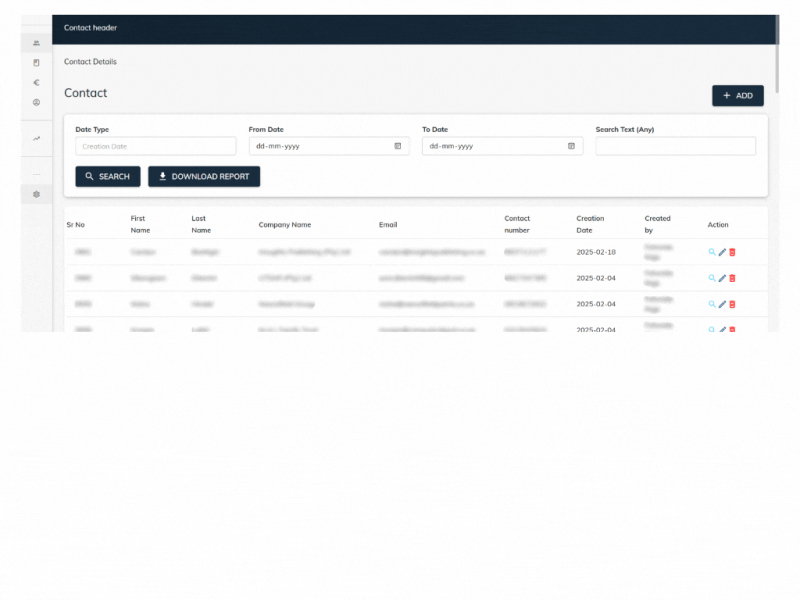The width and height of the screenshot is (800, 600).
Task: Open the trend chart sidebar icon
Action: click(x=36, y=138)
